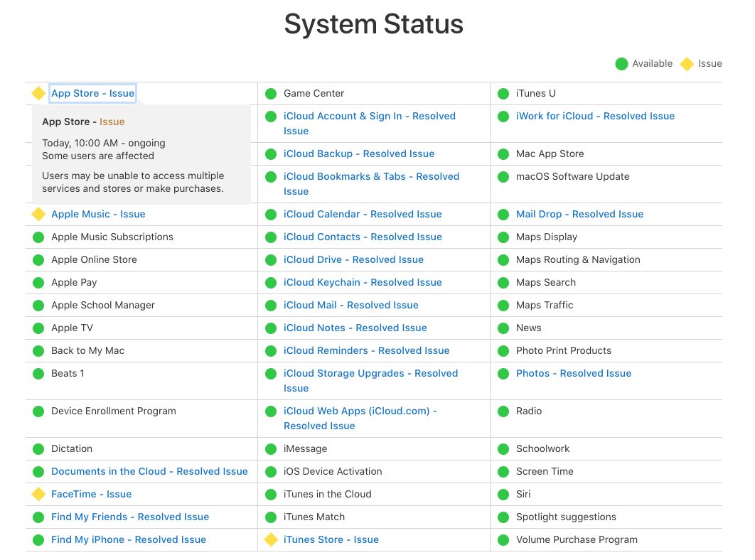The width and height of the screenshot is (755, 560).
Task: Click the green dot next to Apple Online Store
Action: pos(38,260)
